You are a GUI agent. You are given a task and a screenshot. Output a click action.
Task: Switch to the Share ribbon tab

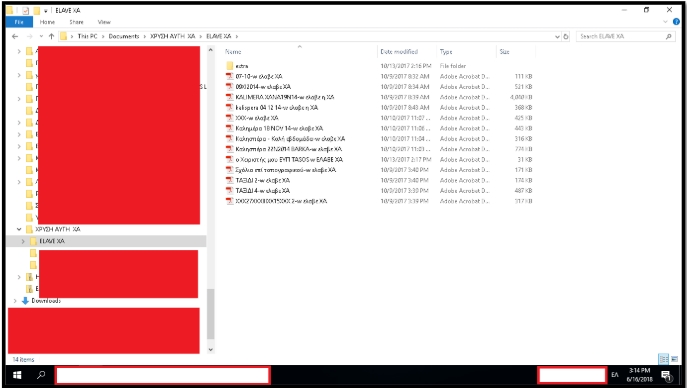[76, 22]
